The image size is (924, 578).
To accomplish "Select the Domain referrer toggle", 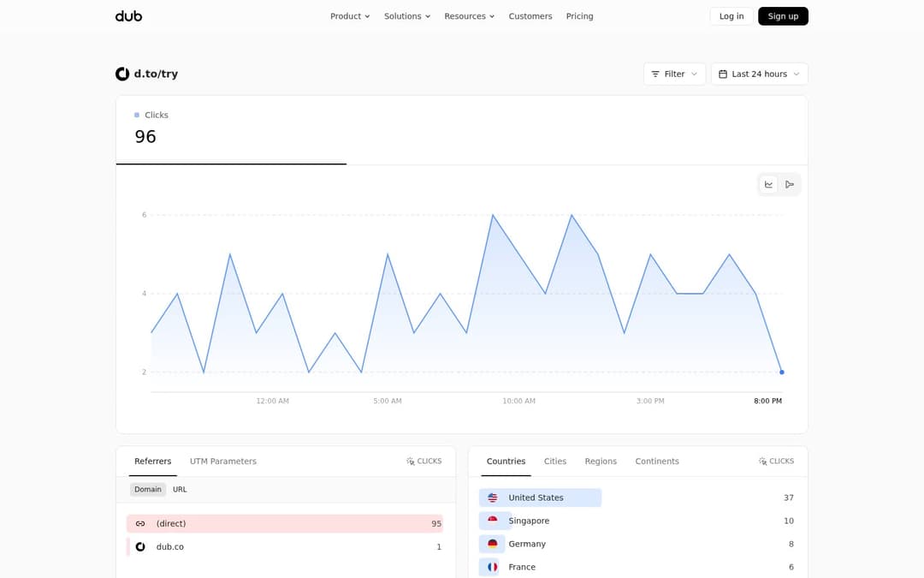I will (x=148, y=490).
